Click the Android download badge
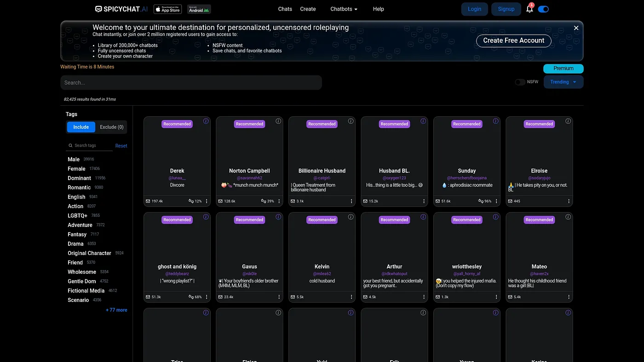Viewport: 644px width, 362px height. pyautogui.click(x=199, y=9)
